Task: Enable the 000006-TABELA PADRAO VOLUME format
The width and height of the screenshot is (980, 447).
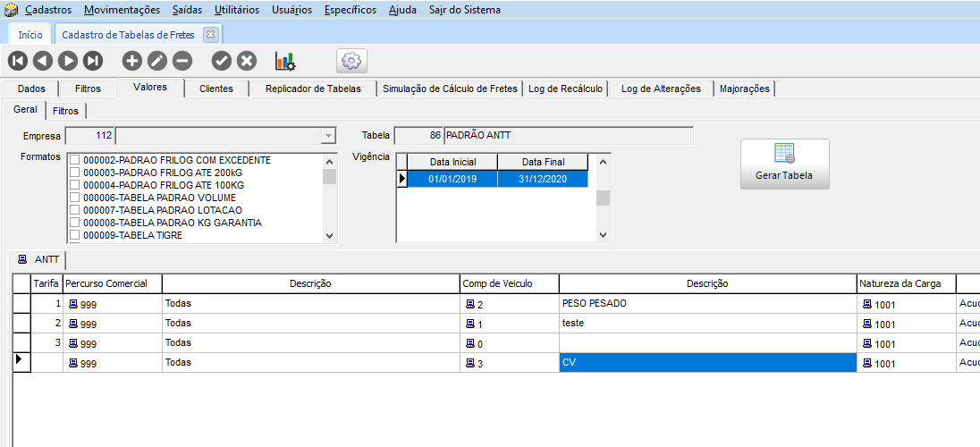Action: [x=75, y=198]
